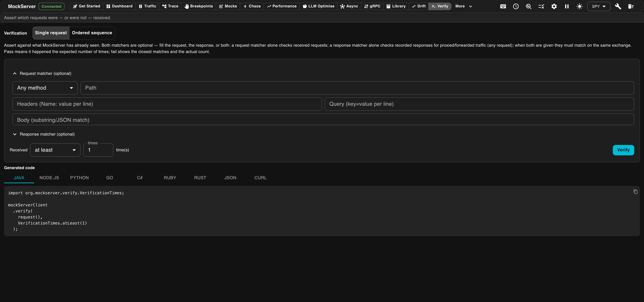Viewport: 644px width, 302px height.
Task: Open the LLM Optimise page
Action: pyautogui.click(x=318, y=6)
